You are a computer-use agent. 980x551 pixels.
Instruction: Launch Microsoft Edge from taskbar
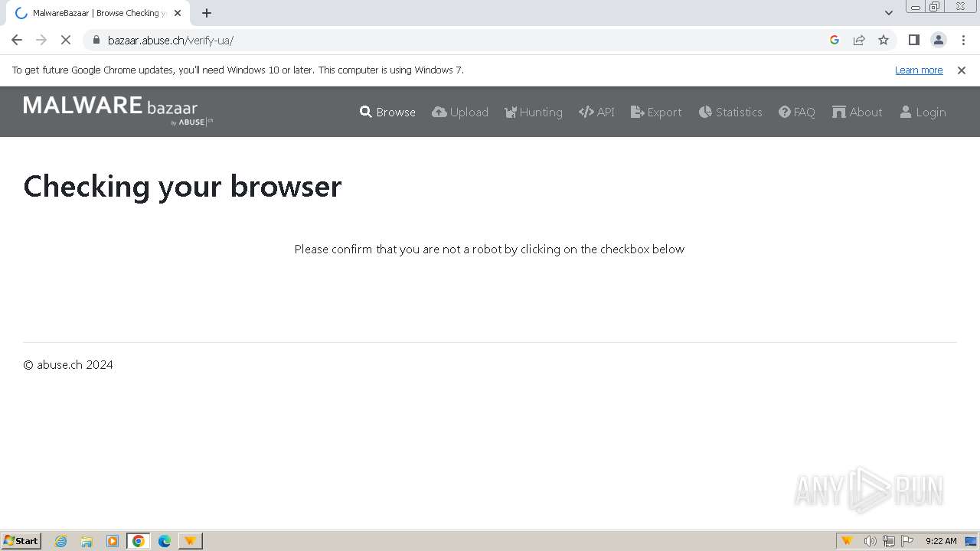click(165, 541)
